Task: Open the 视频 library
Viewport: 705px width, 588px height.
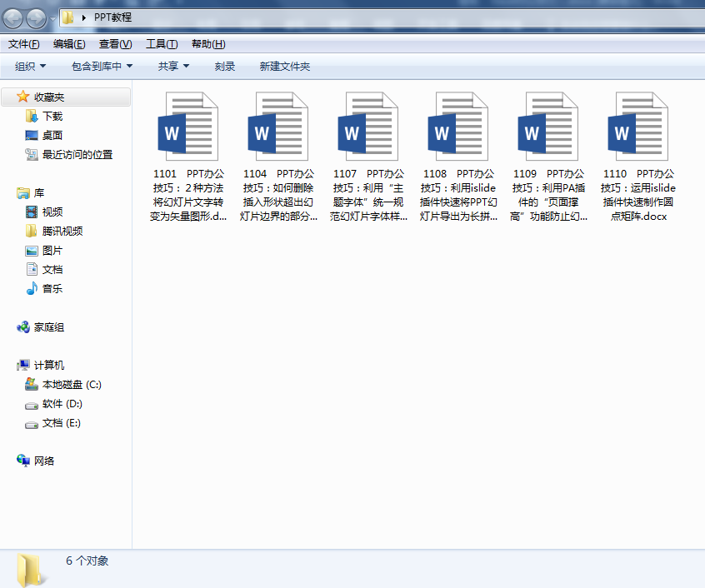Action: tap(52, 212)
